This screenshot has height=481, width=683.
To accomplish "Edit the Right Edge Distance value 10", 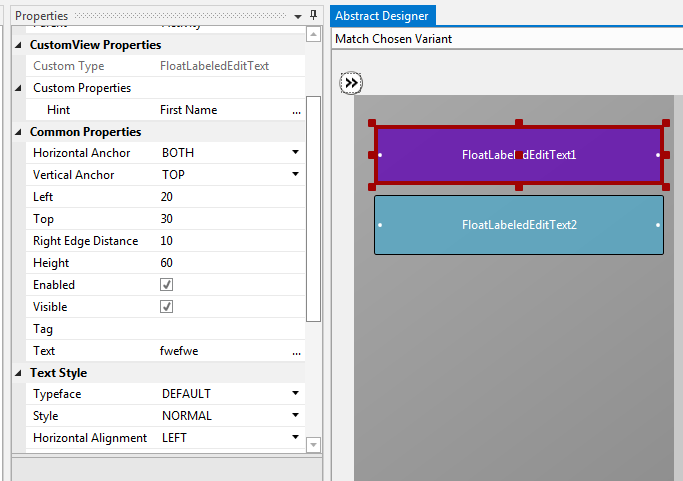I will coord(231,241).
